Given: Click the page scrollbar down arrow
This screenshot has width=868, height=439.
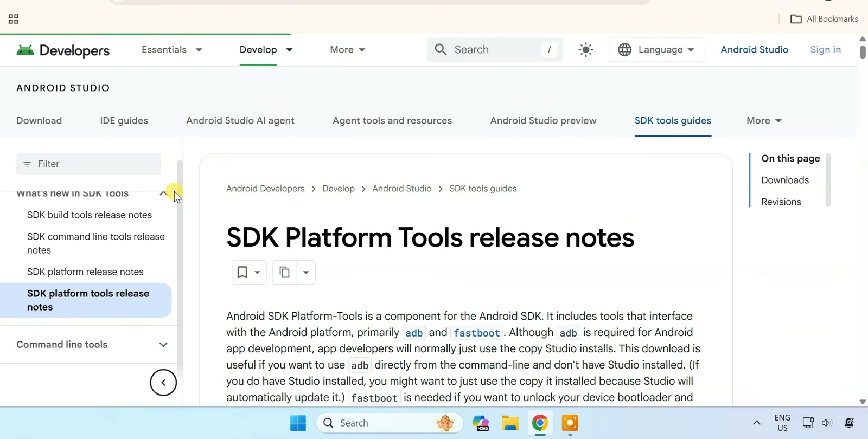Looking at the screenshot, I should tap(863, 402).
